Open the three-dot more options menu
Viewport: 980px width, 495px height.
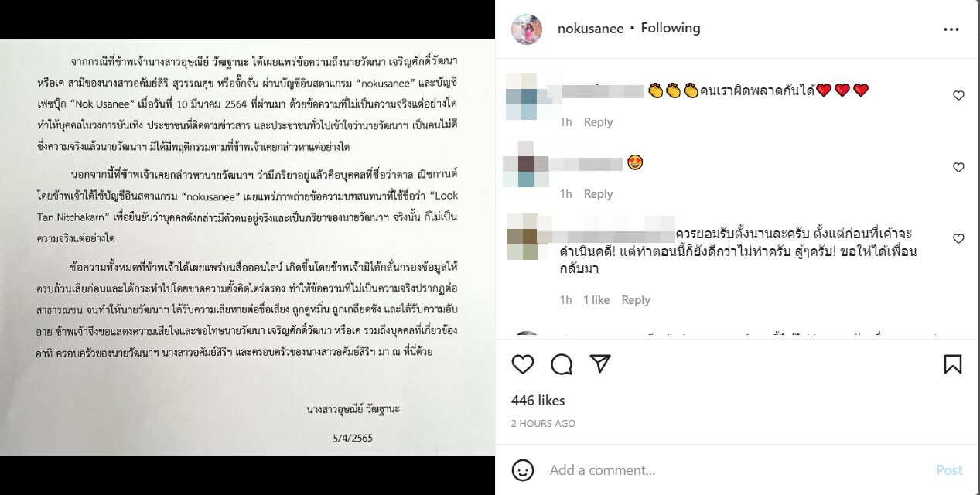click(951, 29)
